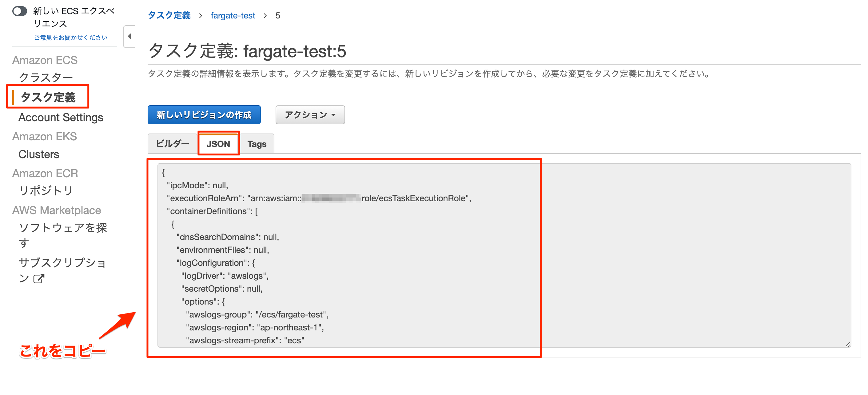The height and width of the screenshot is (395, 868).
Task: Open fargate-test from the breadcrumb trail
Action: pos(233,15)
